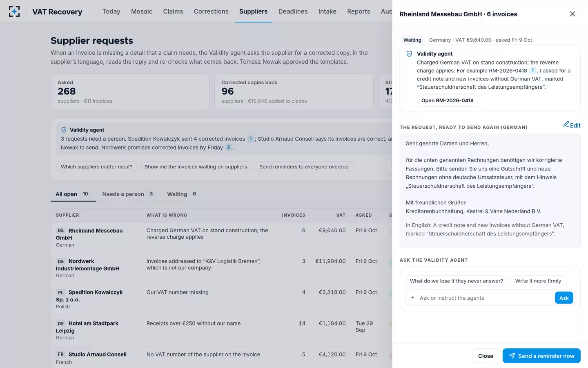Open the Spedition Kowalczyk Sp. z o.o. row
Image resolution: width=588 pixels, height=368 pixels.
pyautogui.click(x=221, y=300)
